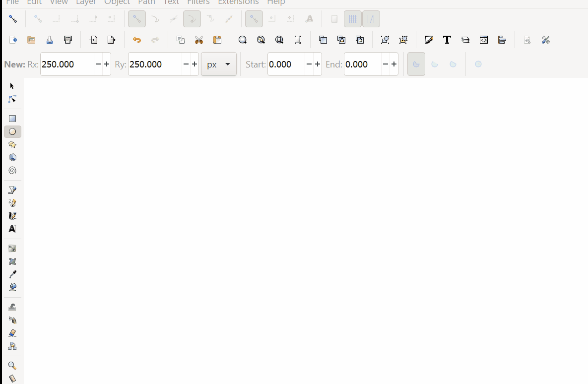Toggle snap to text baseline
This screenshot has height=384, width=588.
point(309,19)
